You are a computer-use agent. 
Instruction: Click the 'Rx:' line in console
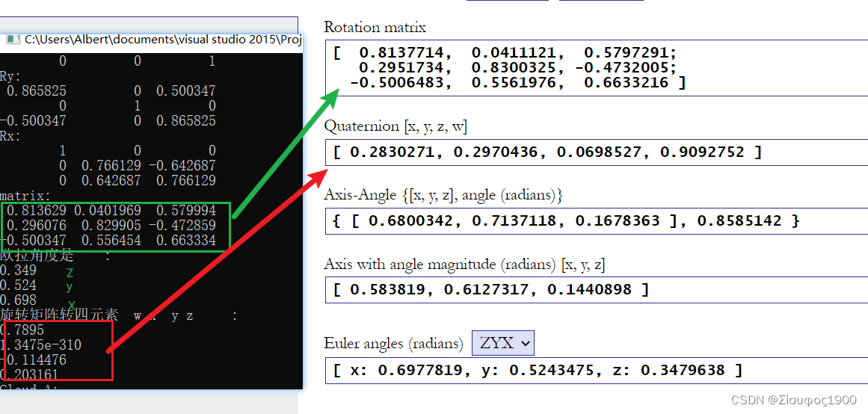click(x=11, y=135)
